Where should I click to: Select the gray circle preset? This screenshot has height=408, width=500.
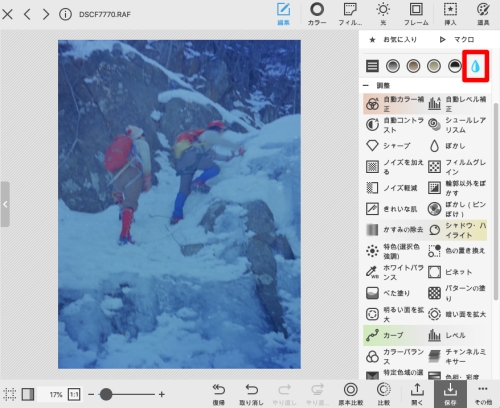point(393,66)
